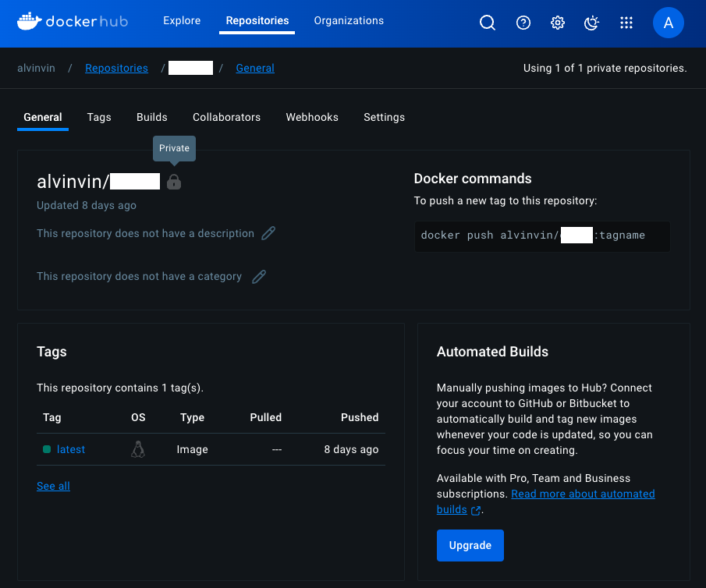Click the Upgrade button
The height and width of the screenshot is (588, 706).
(470, 545)
